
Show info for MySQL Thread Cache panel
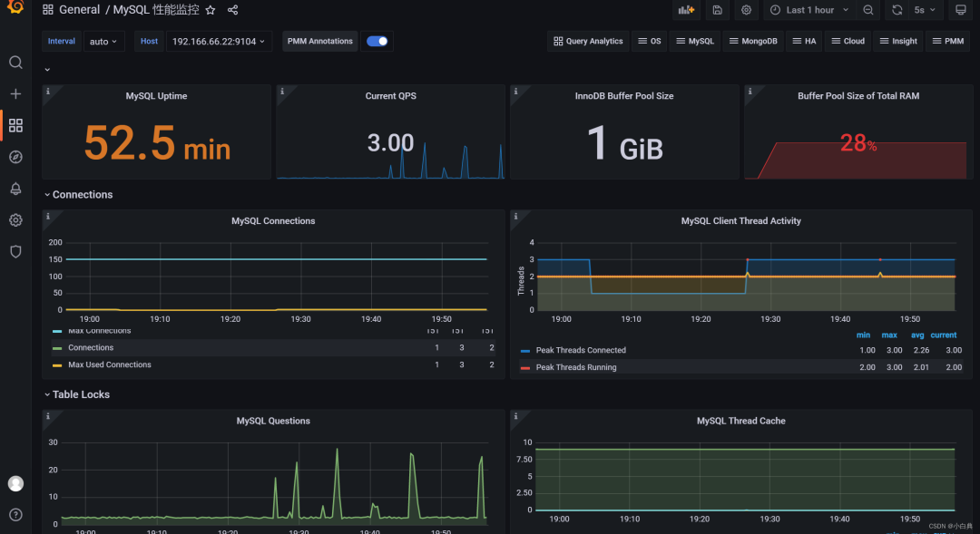[515, 416]
